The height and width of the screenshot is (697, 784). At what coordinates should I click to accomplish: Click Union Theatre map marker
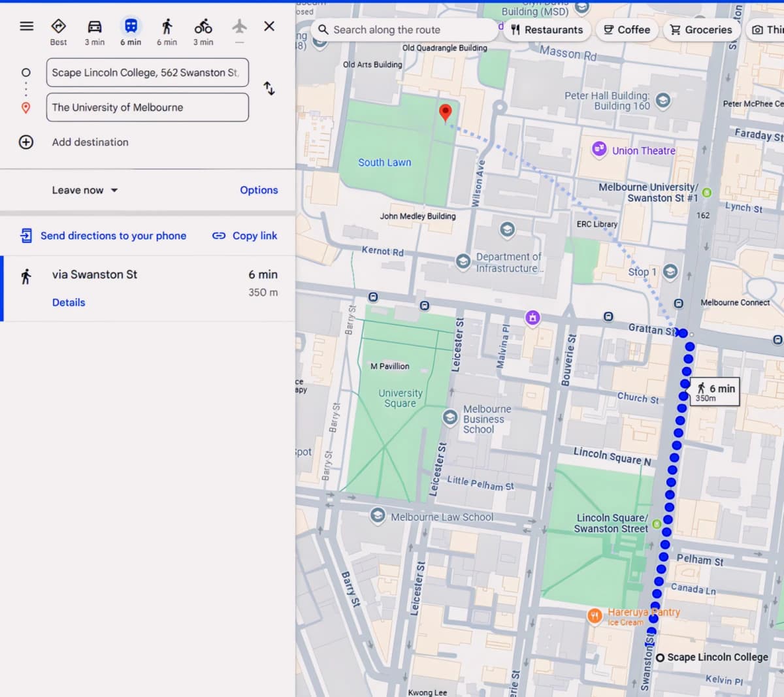pyautogui.click(x=599, y=150)
